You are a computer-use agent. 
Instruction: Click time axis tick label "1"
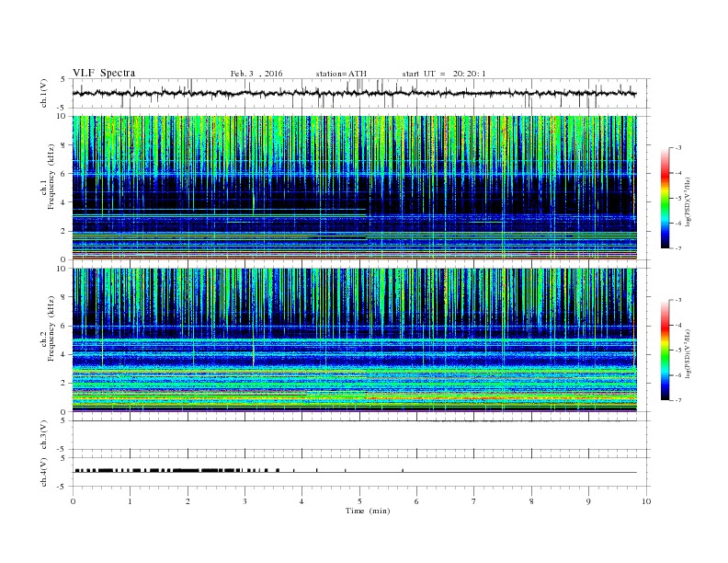point(131,501)
